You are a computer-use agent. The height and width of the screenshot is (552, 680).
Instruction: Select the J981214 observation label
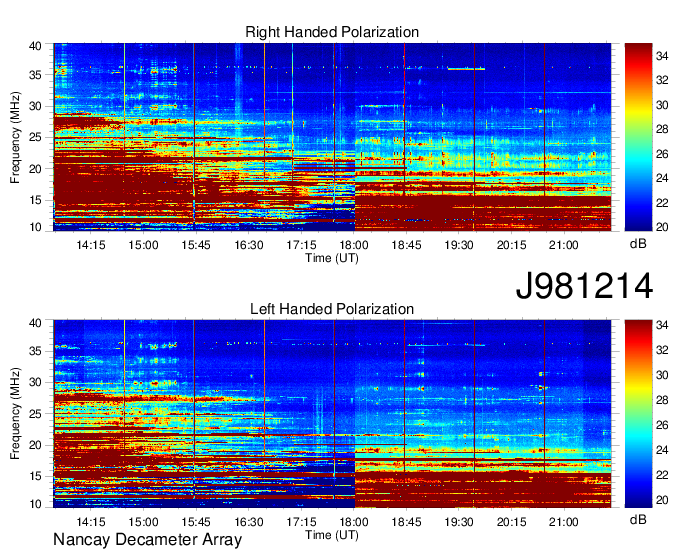[x=584, y=286]
